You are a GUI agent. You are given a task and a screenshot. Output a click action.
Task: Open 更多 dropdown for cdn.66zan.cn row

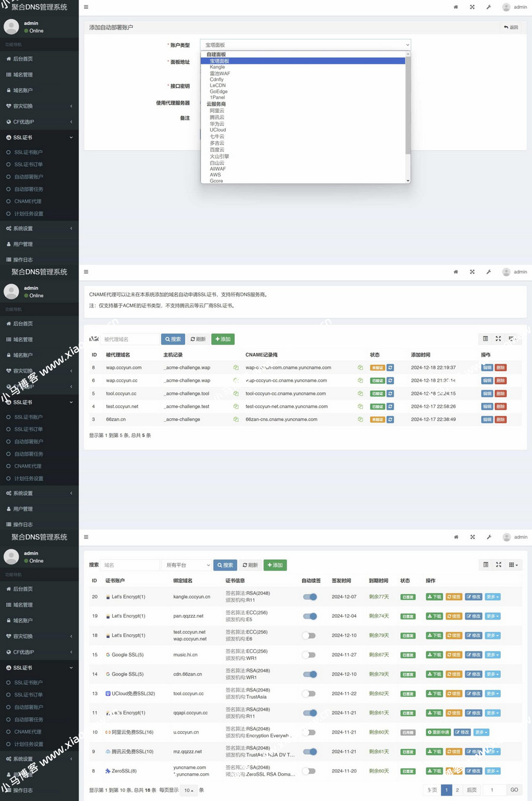pos(492,674)
